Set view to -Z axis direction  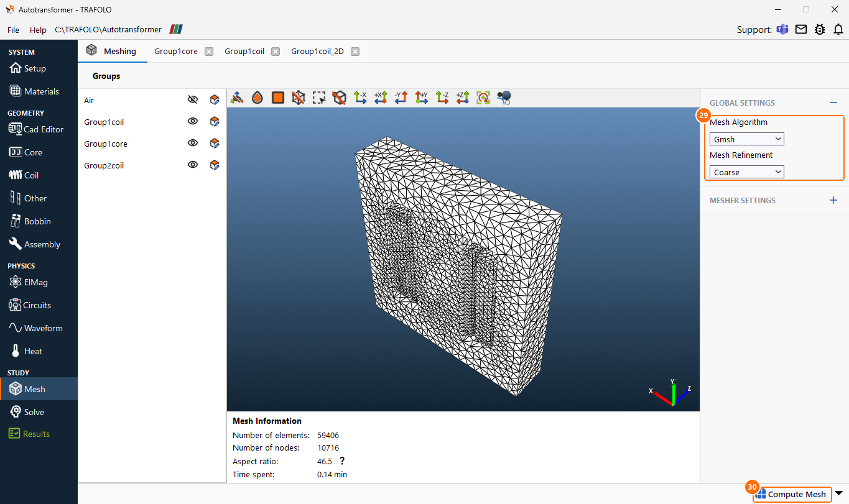click(x=442, y=98)
